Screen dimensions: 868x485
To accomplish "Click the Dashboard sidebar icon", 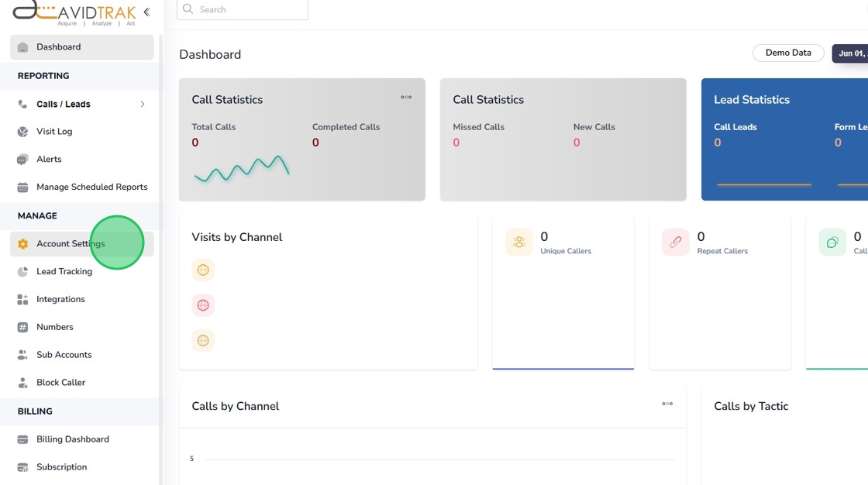I will pos(22,47).
